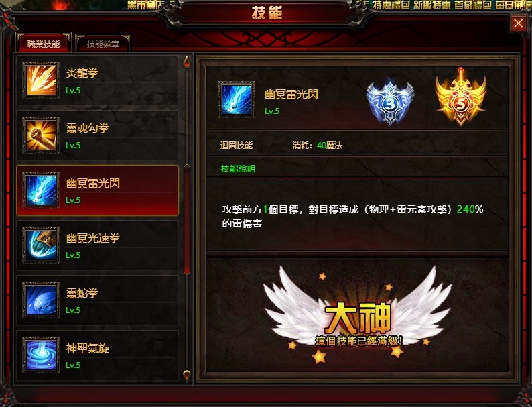
Task: Open the 黑市商店 shop link
Action: click(x=146, y=5)
